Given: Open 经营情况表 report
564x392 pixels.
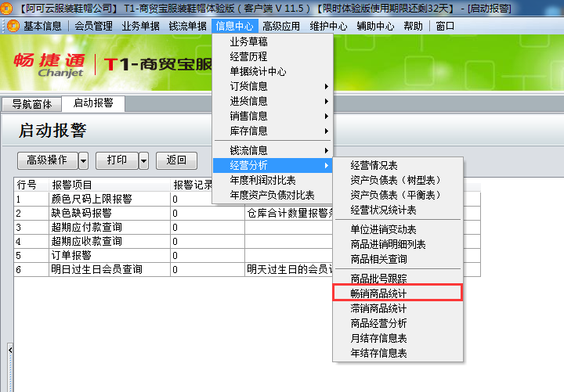Looking at the screenshot, I should (397, 165).
